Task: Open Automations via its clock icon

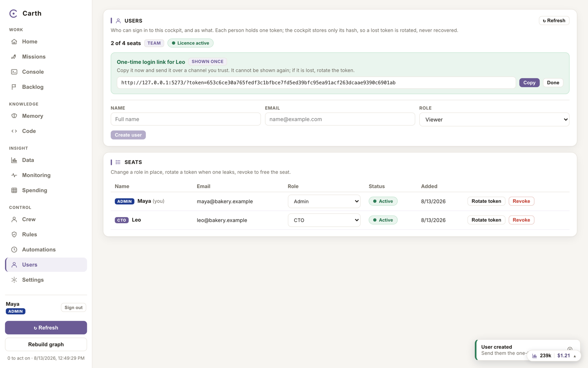Action: [14, 250]
